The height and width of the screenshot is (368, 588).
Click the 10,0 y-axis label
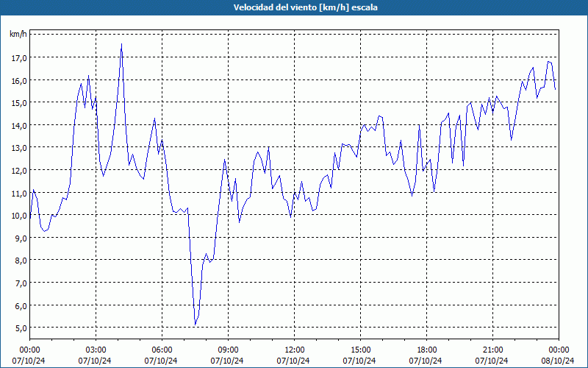(20, 216)
